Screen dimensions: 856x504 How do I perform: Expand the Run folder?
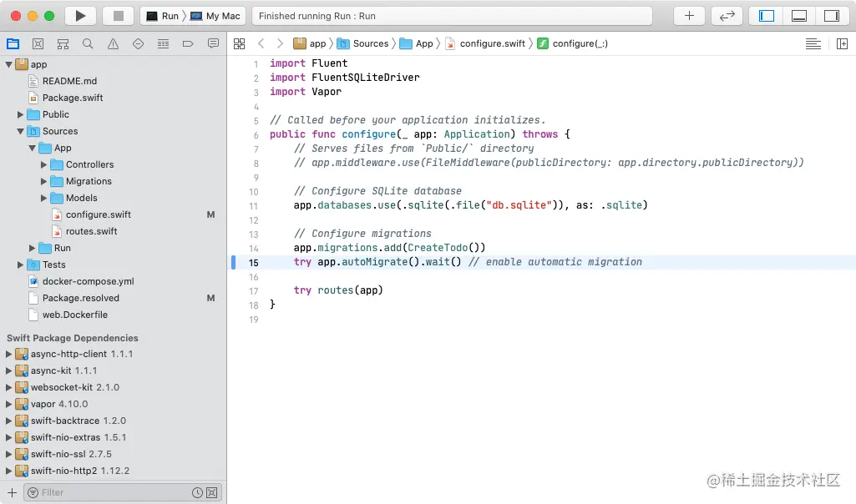pos(33,248)
